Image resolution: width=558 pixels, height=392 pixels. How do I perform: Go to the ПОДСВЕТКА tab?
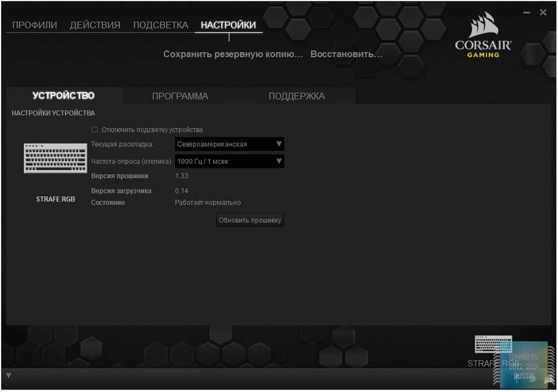tap(161, 25)
